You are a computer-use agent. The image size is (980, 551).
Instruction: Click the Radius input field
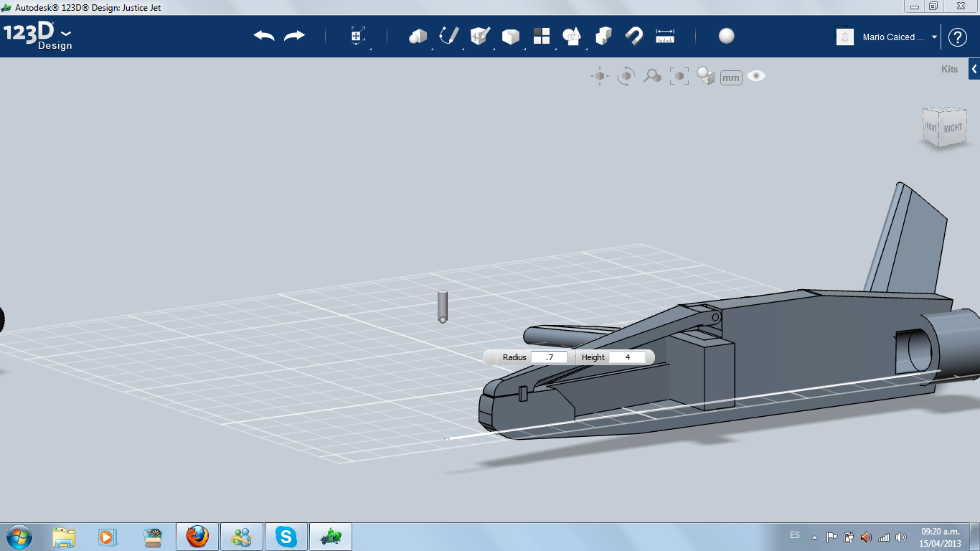(549, 357)
